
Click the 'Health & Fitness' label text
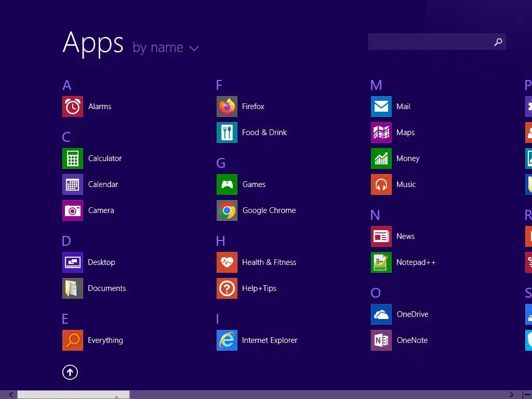point(269,262)
